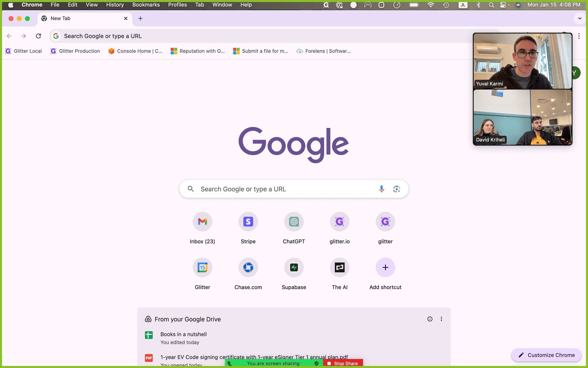Screen dimensions: 588x368
Task: Open the Console Home bookmark
Action: 135,51
